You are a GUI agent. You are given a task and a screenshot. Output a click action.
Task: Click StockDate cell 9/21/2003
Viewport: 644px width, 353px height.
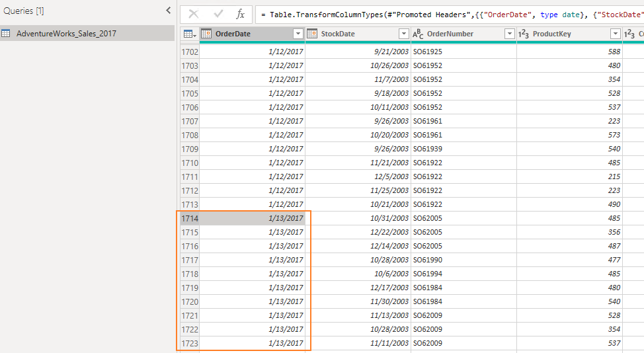358,52
